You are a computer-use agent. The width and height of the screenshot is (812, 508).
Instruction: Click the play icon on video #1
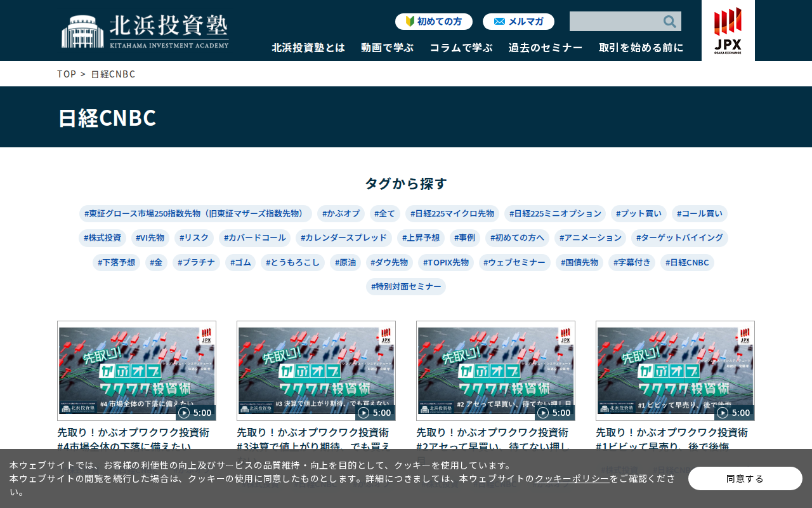tap(723, 413)
